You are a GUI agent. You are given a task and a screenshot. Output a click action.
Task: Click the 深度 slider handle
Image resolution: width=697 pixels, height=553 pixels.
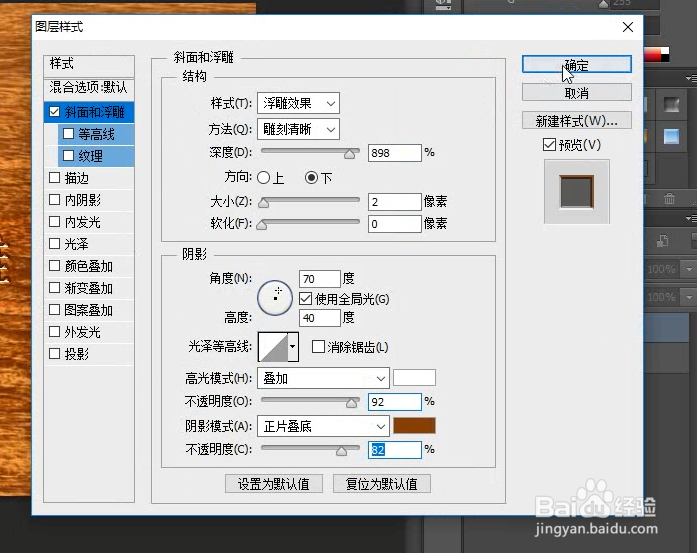click(350, 154)
